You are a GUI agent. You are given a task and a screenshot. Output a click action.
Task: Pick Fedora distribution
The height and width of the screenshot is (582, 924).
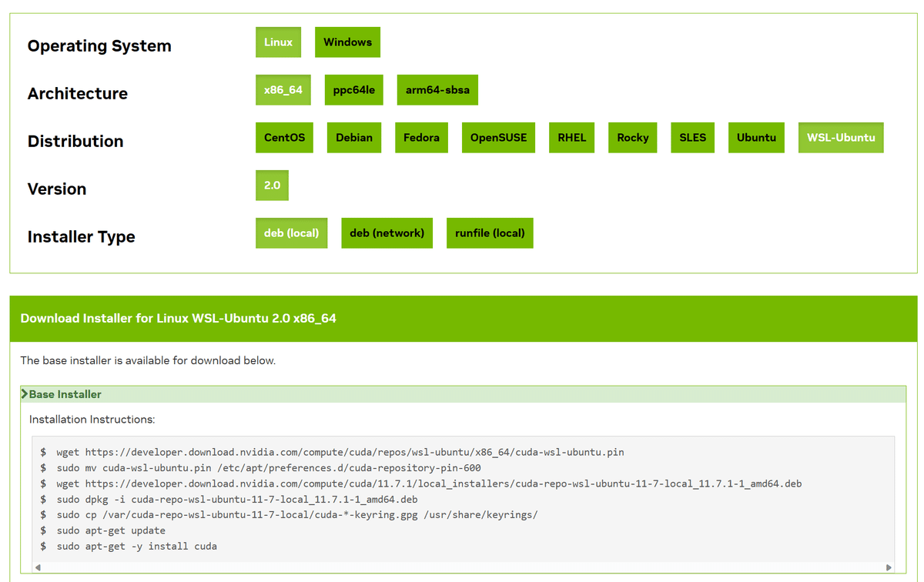coord(421,138)
